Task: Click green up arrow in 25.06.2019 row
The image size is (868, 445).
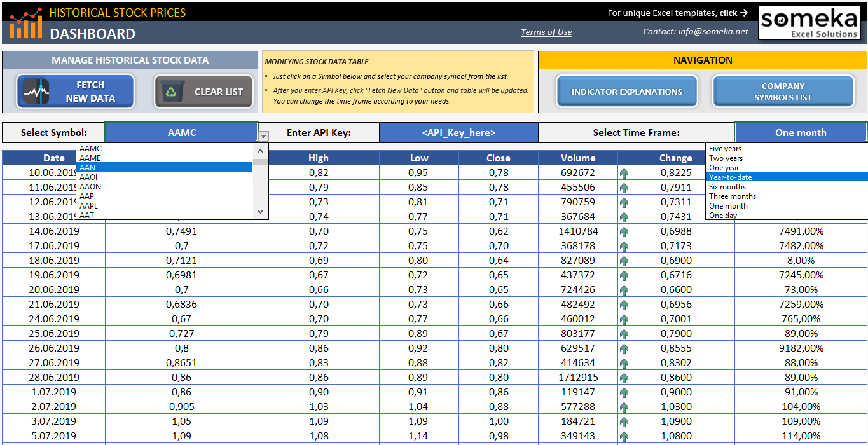Action: pyautogui.click(x=624, y=334)
